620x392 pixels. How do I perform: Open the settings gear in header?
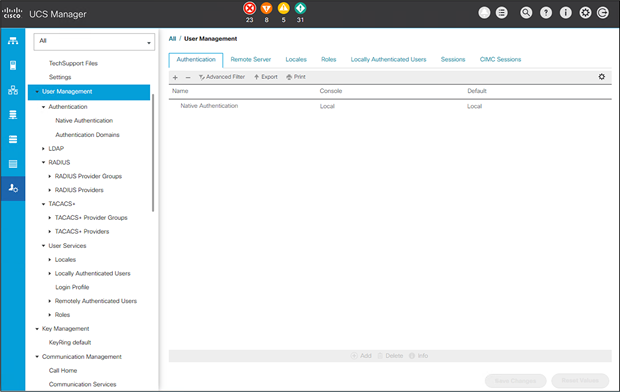(x=585, y=13)
